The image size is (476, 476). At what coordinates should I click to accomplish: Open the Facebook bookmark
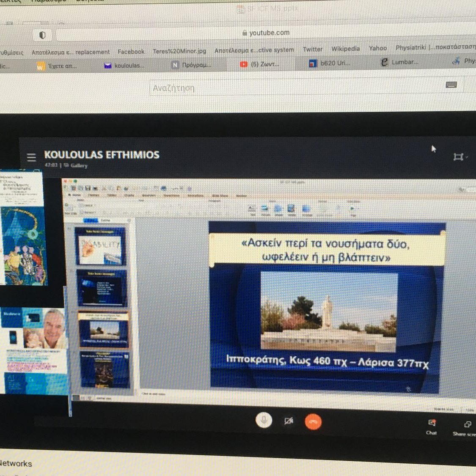tap(131, 52)
